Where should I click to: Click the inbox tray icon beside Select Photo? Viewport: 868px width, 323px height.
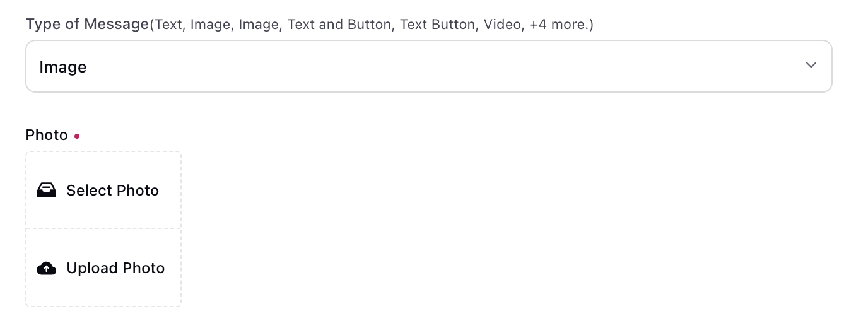[x=46, y=191]
